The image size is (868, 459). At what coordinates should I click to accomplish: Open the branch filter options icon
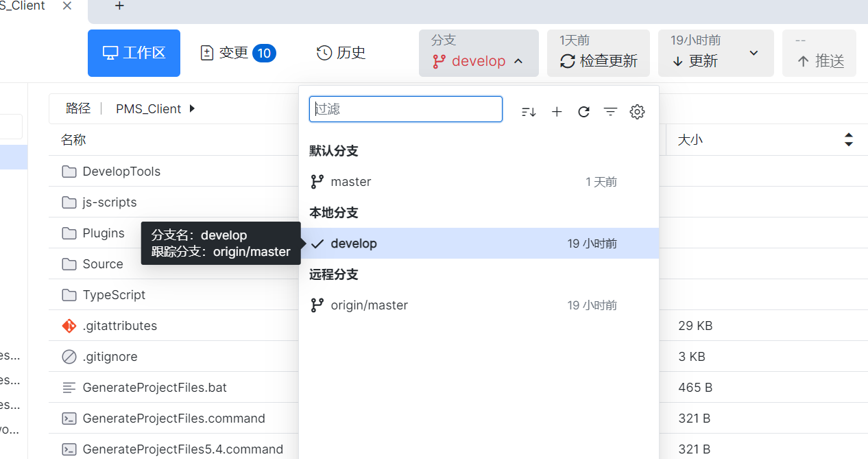click(610, 112)
